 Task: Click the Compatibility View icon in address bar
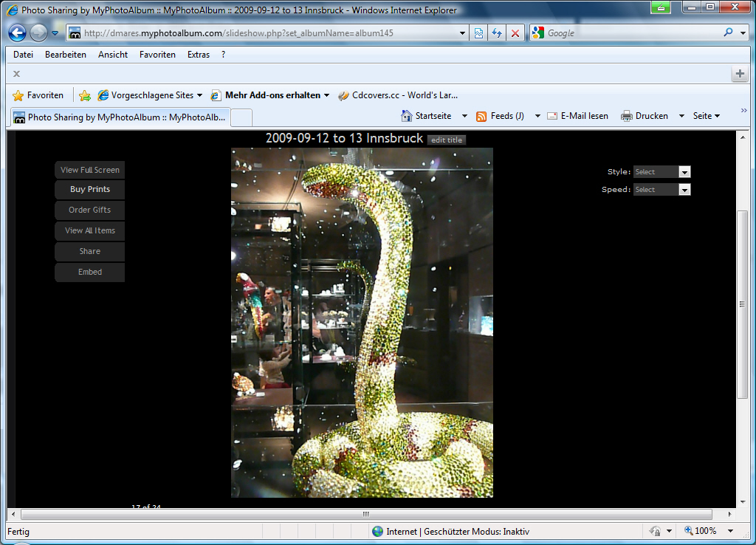479,33
